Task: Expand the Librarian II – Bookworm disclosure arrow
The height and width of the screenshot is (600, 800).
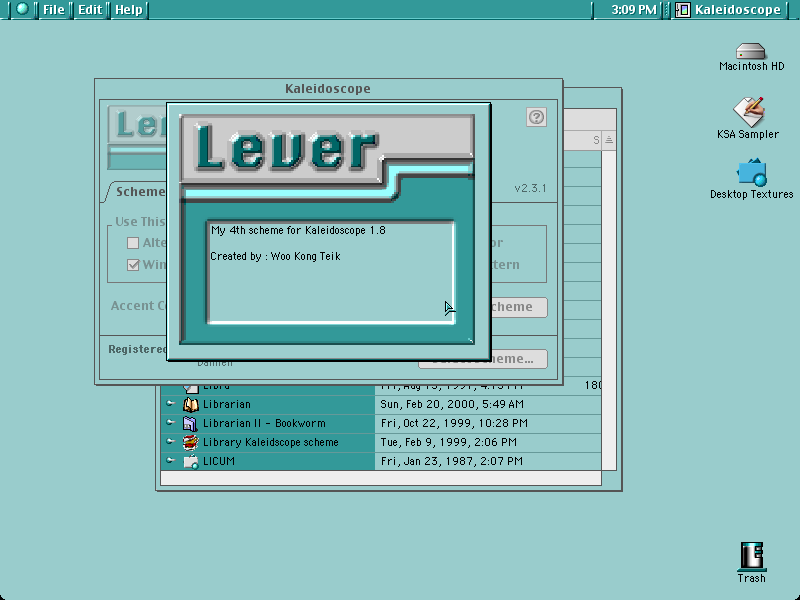Action: [170, 422]
